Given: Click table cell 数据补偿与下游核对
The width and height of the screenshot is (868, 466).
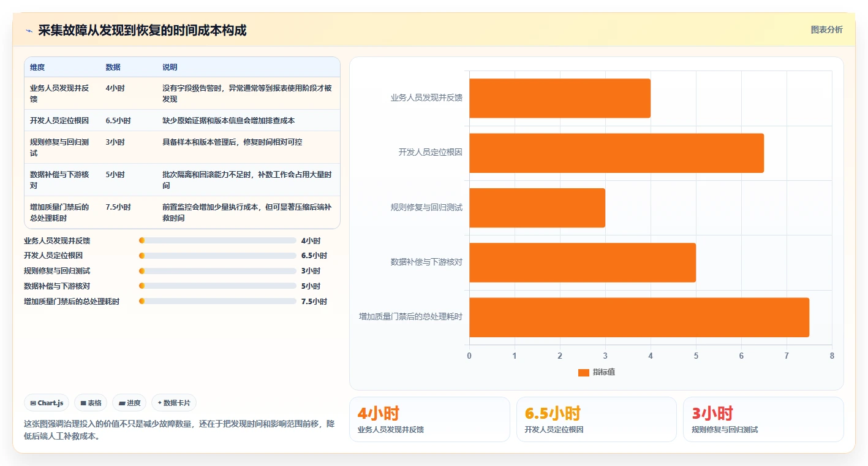Looking at the screenshot, I should [x=62, y=180].
